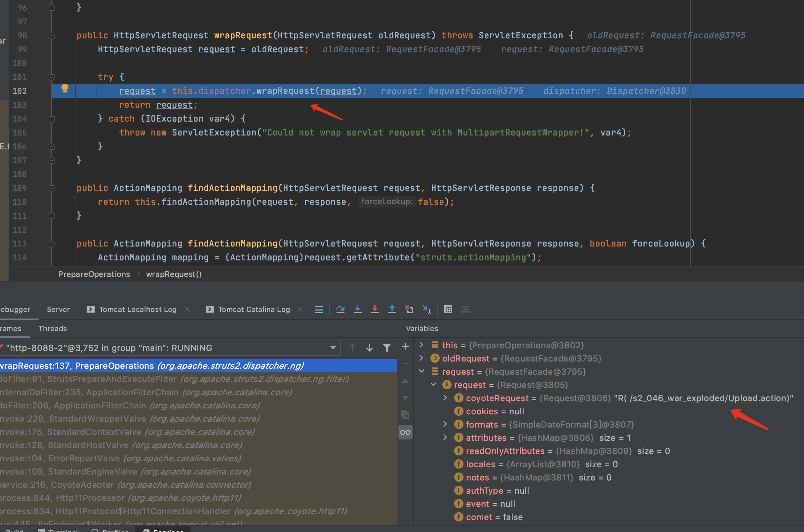Open the Terminal tool window tab
The image size is (804, 532).
58,529
